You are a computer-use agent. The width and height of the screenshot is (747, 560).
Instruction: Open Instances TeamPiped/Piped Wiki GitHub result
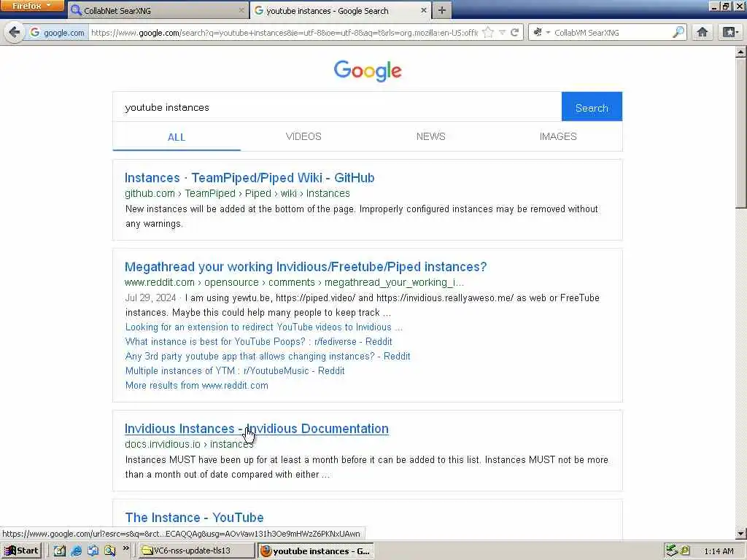coord(249,178)
